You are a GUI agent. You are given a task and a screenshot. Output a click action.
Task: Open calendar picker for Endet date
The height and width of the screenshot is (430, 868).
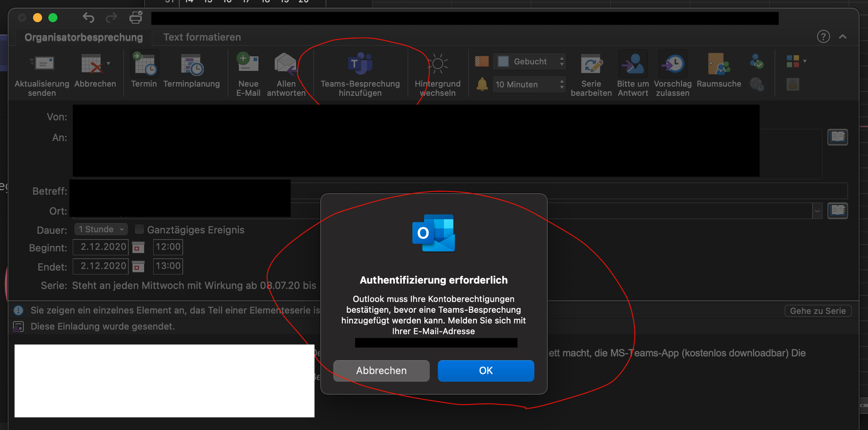coord(138,266)
